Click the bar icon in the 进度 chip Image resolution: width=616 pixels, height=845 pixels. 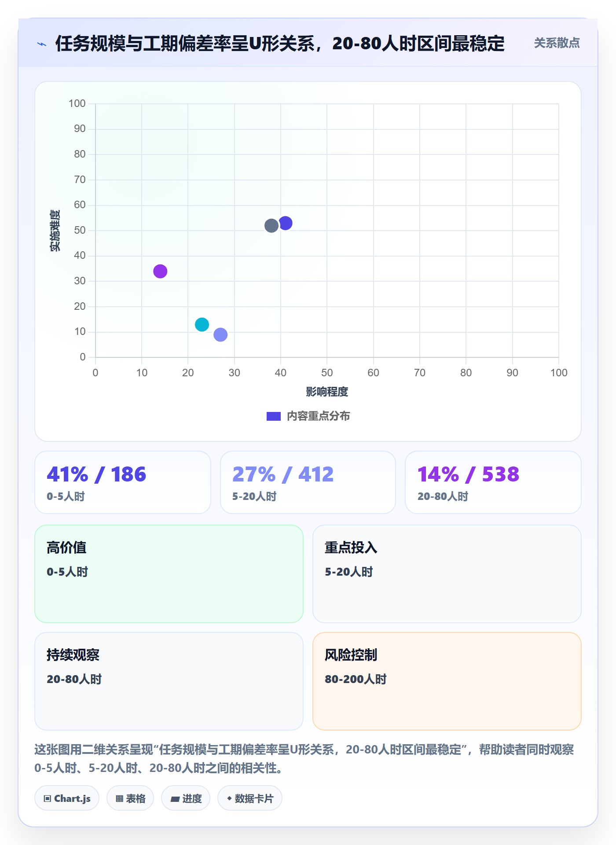pyautogui.click(x=175, y=799)
